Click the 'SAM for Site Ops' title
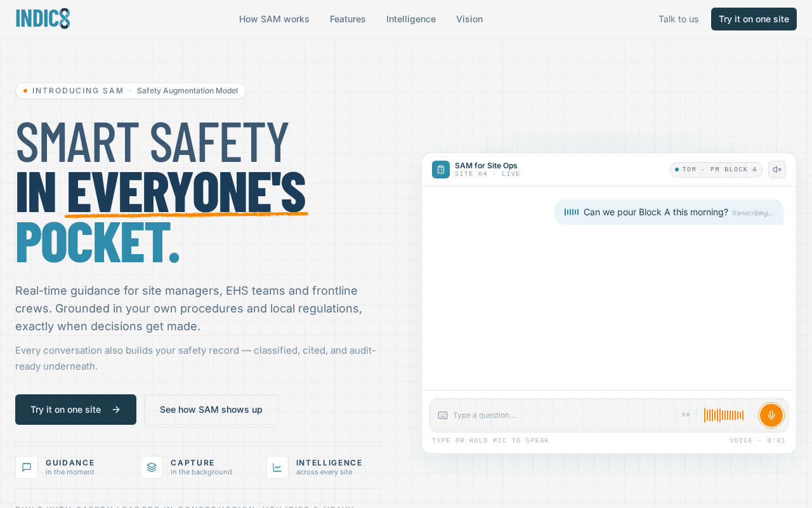Image resolution: width=812 pixels, height=508 pixels. pos(486,166)
